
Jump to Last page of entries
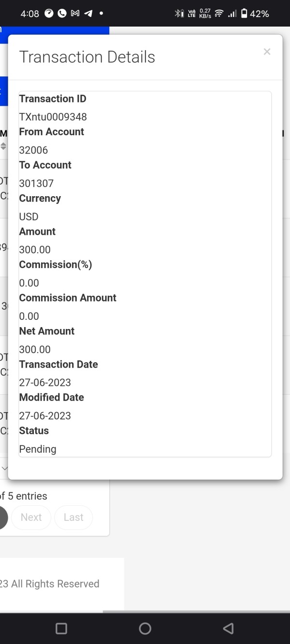73,517
